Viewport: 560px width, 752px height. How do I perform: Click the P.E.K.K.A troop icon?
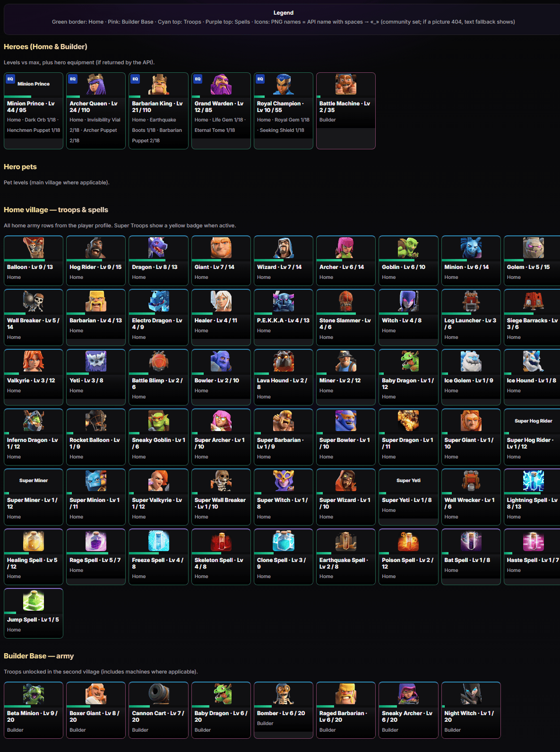click(284, 301)
